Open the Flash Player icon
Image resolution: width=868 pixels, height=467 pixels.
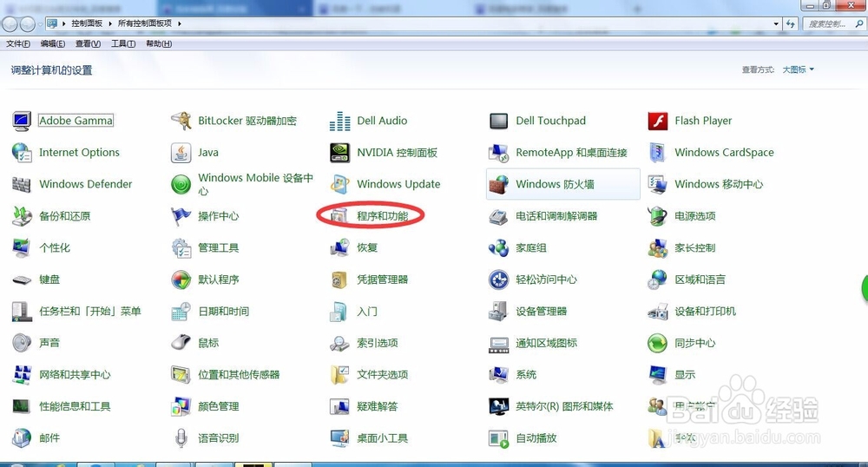tap(658, 121)
